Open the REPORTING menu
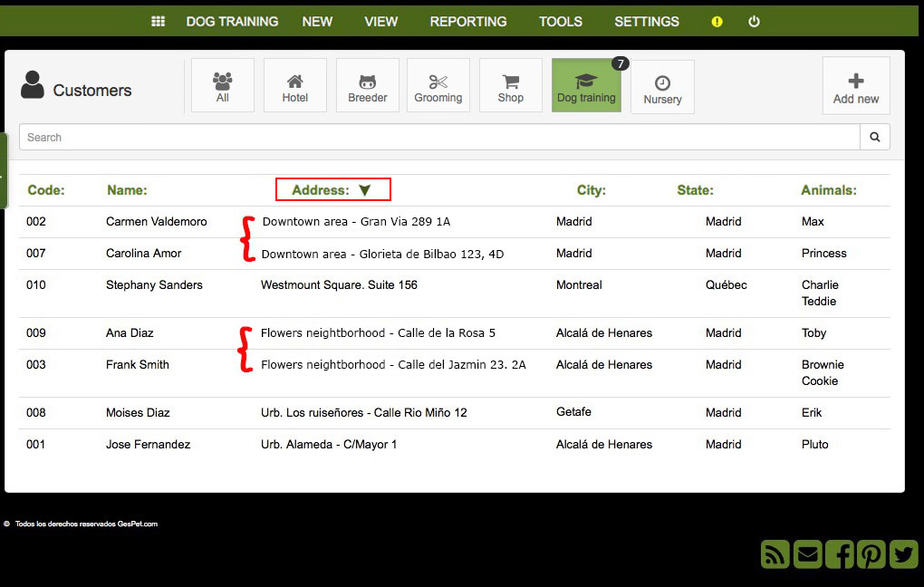Image resolution: width=924 pixels, height=587 pixels. pos(468,21)
